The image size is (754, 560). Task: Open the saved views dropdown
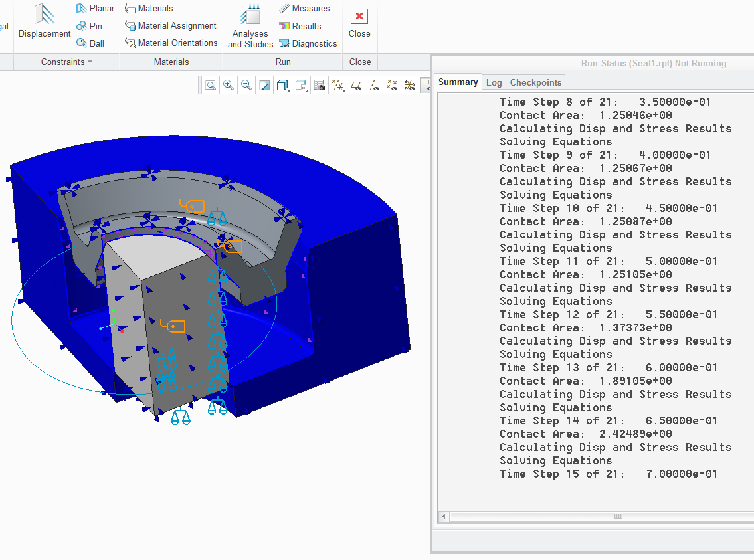(301, 86)
